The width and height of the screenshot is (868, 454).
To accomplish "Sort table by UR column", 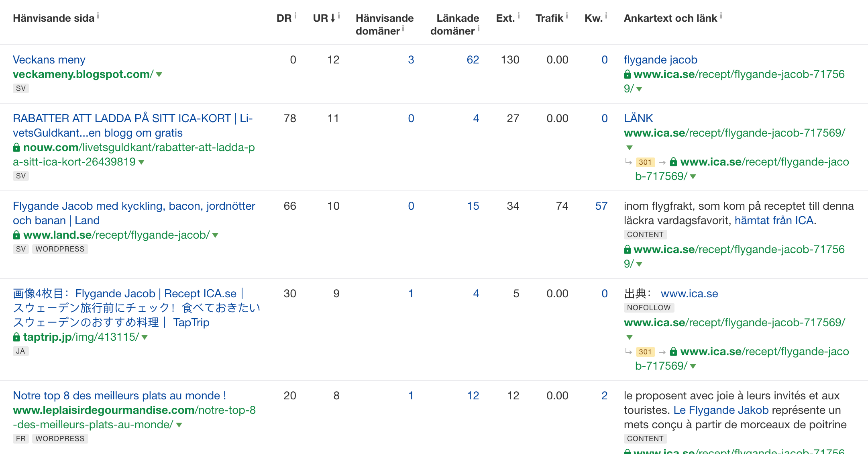I will (324, 18).
